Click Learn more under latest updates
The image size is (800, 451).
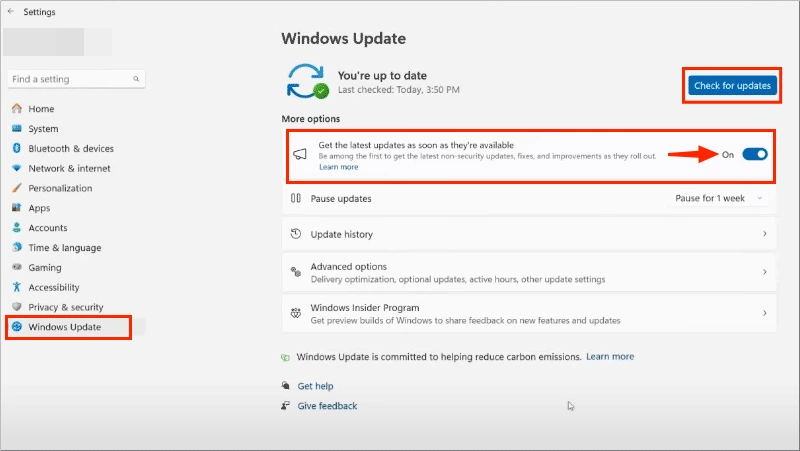(339, 167)
